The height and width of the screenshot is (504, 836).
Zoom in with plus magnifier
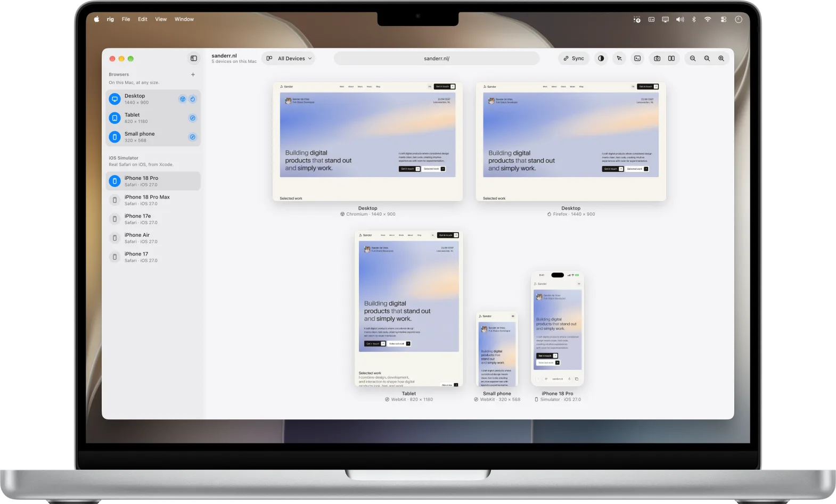(722, 59)
